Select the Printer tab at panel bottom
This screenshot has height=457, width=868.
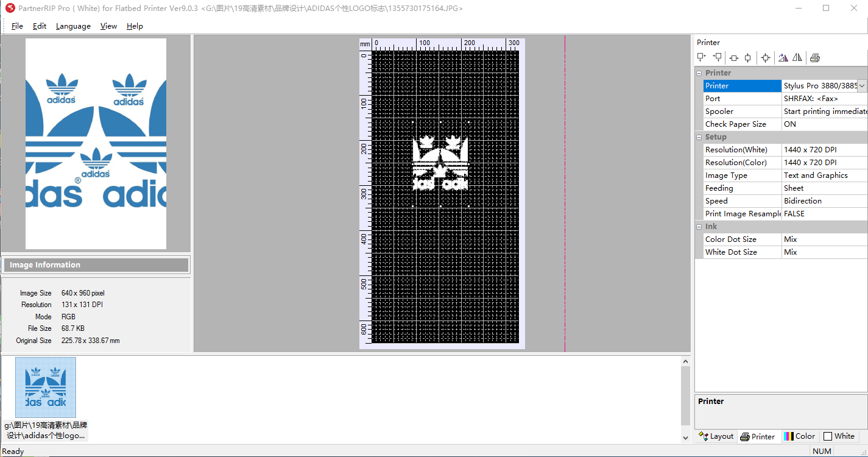tap(758, 436)
